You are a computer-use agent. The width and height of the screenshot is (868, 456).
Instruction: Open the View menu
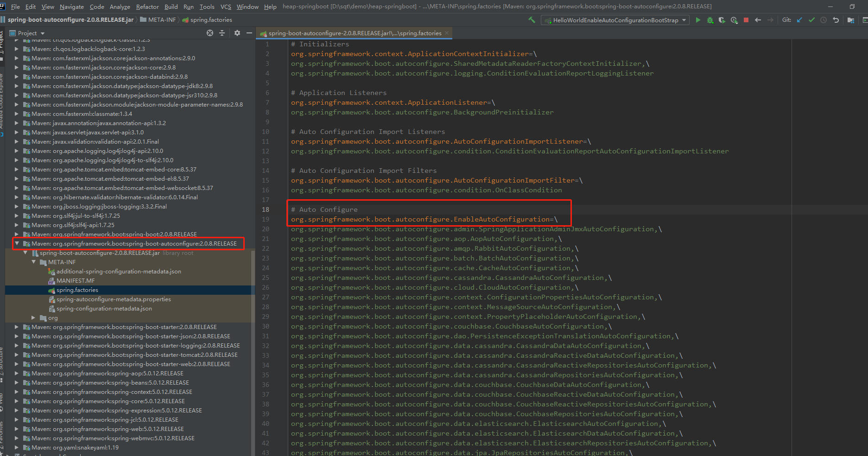coord(48,6)
